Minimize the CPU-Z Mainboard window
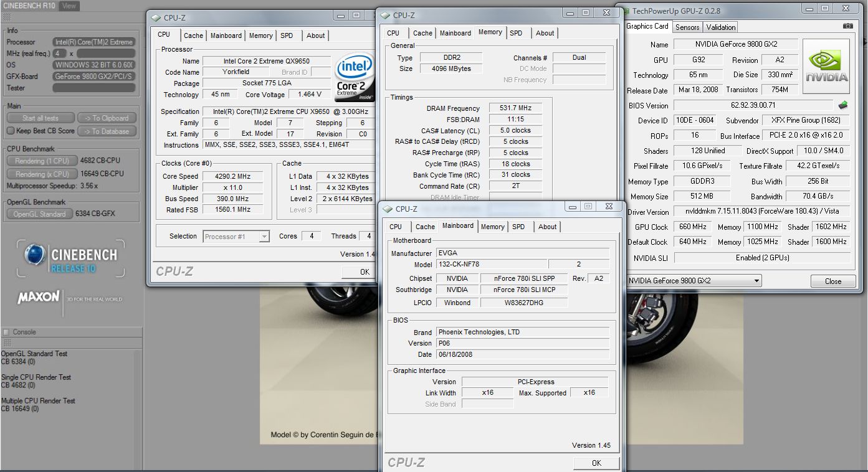868x472 pixels. (573, 206)
